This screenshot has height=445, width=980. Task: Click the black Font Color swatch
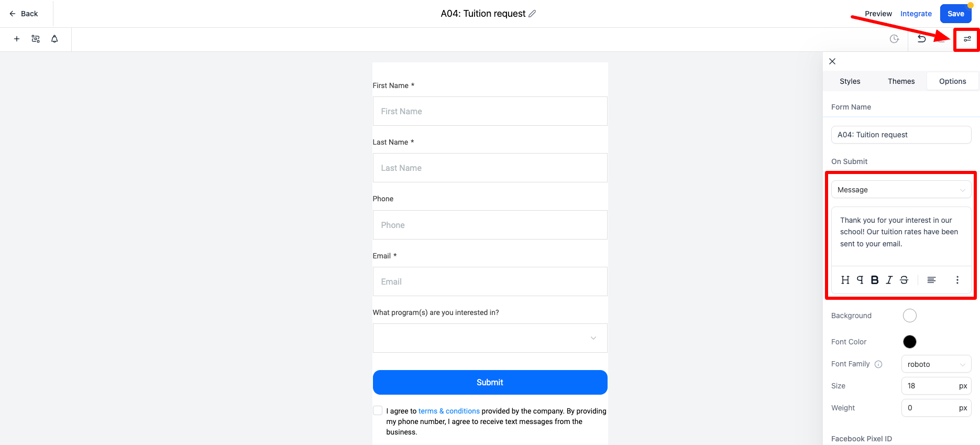point(910,342)
